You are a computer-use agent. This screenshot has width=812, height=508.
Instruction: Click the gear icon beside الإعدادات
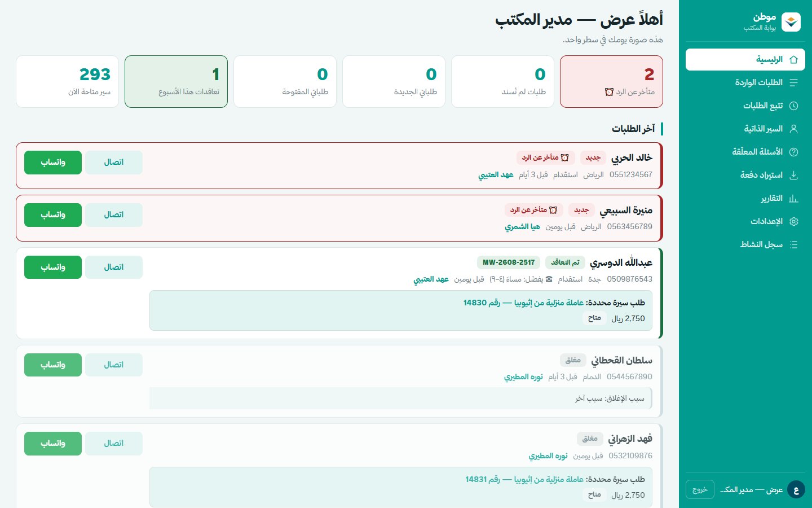[x=794, y=222]
